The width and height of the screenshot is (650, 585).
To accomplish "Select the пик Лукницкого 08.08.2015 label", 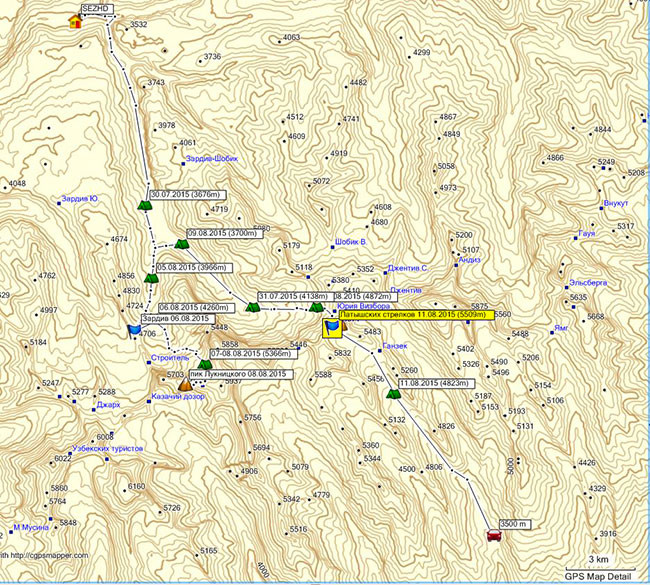I will [x=241, y=374].
